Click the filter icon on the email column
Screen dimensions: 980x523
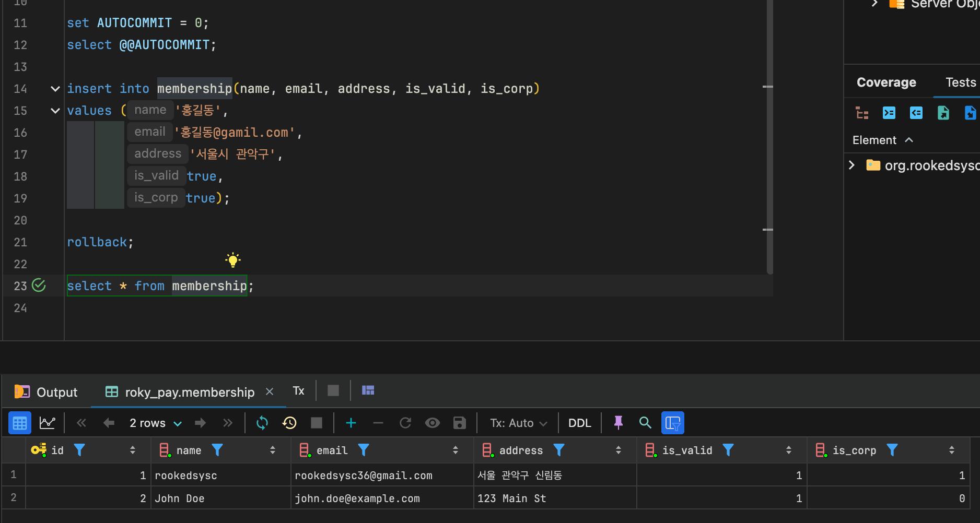(364, 450)
